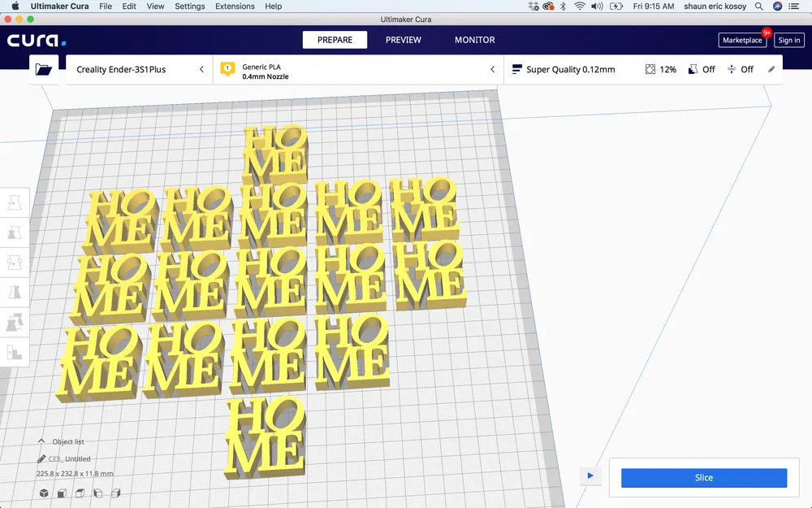Screen dimensions: 812x508
Task: Switch to right side view cube icon
Action: pyautogui.click(x=115, y=493)
